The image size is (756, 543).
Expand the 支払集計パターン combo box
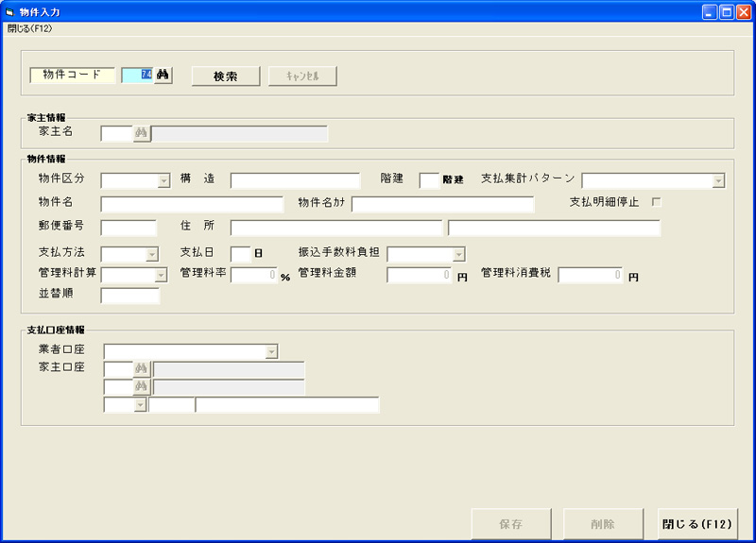tap(718, 180)
